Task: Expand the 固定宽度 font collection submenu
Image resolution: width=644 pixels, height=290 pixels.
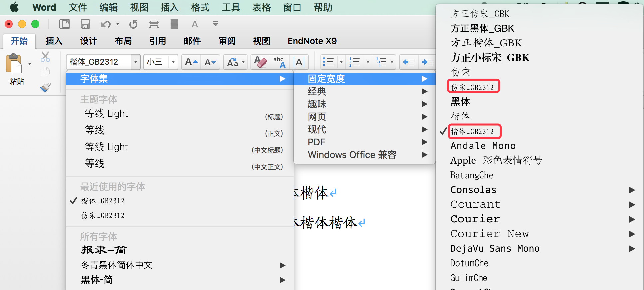Action: pos(365,79)
